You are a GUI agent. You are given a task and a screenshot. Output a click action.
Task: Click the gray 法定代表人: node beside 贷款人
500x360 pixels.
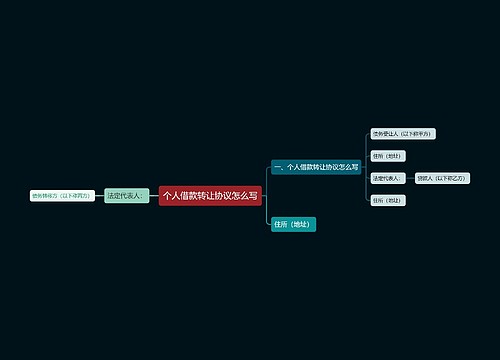388,178
